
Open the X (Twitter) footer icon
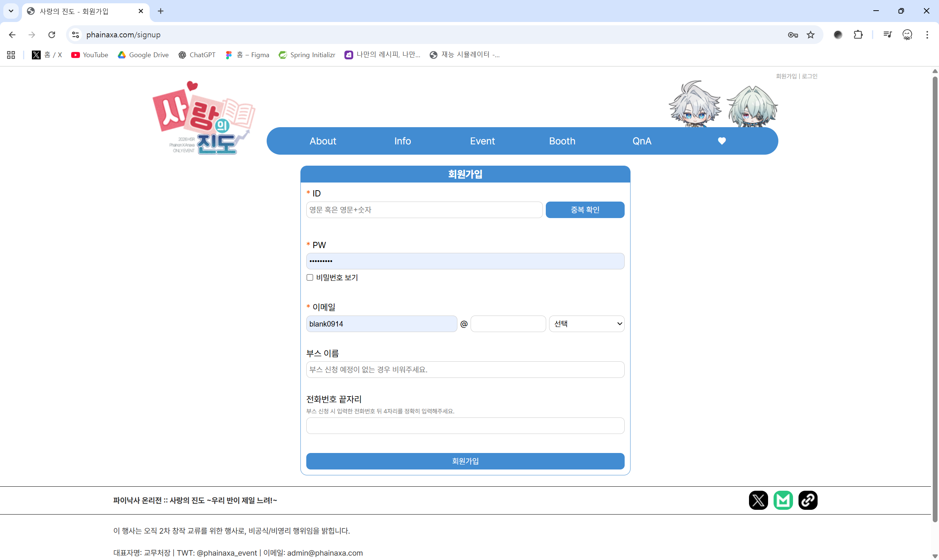tap(758, 500)
